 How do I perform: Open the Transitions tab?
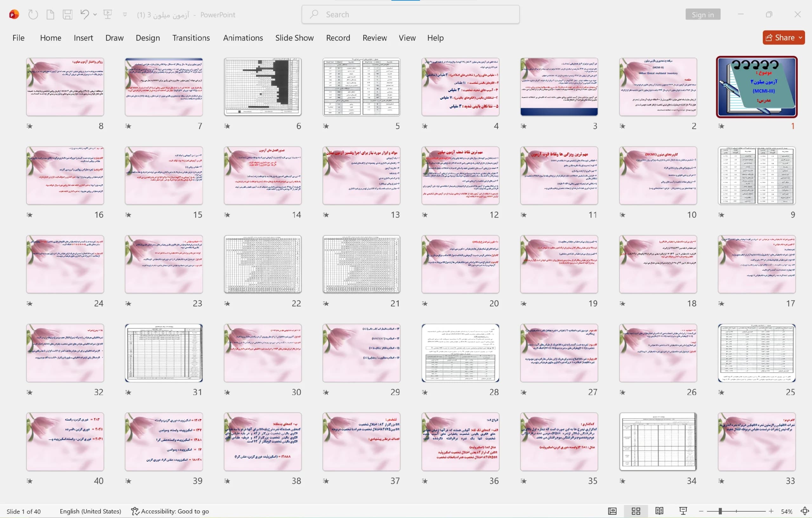click(x=191, y=38)
